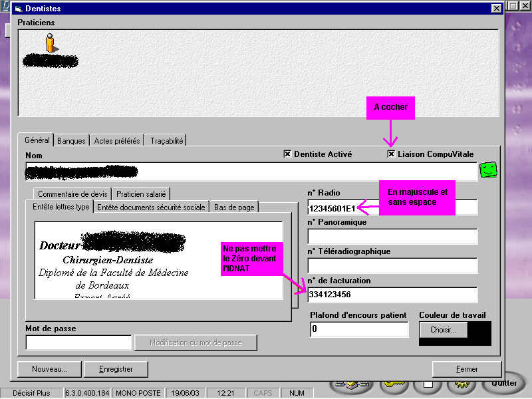Toggle the Dentiste Activé checkbox
The width and height of the screenshot is (532, 399).
coord(288,154)
